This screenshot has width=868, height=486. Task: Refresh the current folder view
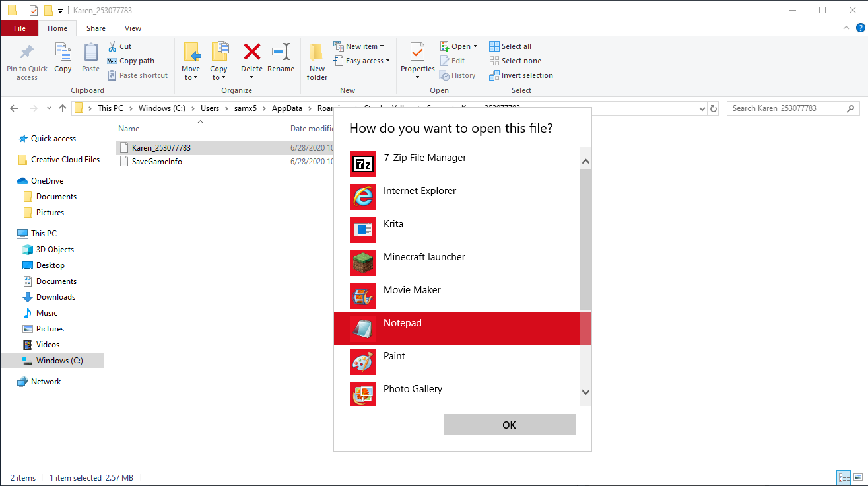pos(713,108)
